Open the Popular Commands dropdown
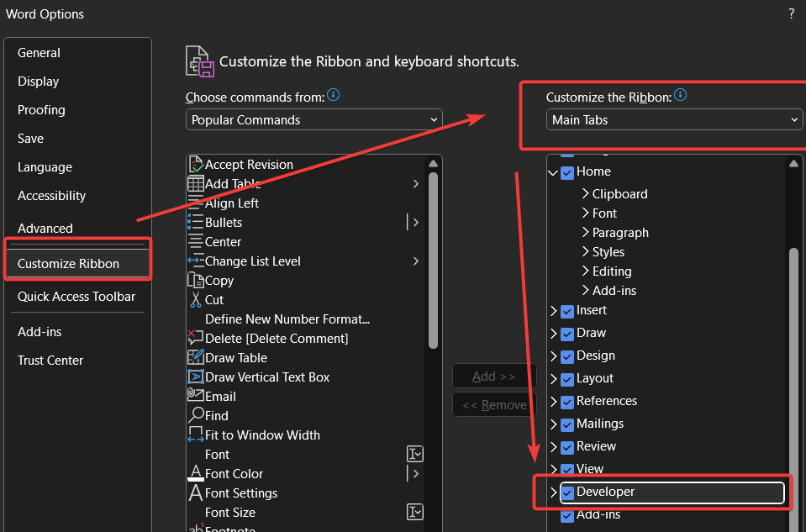This screenshot has height=532, width=806. tap(313, 119)
